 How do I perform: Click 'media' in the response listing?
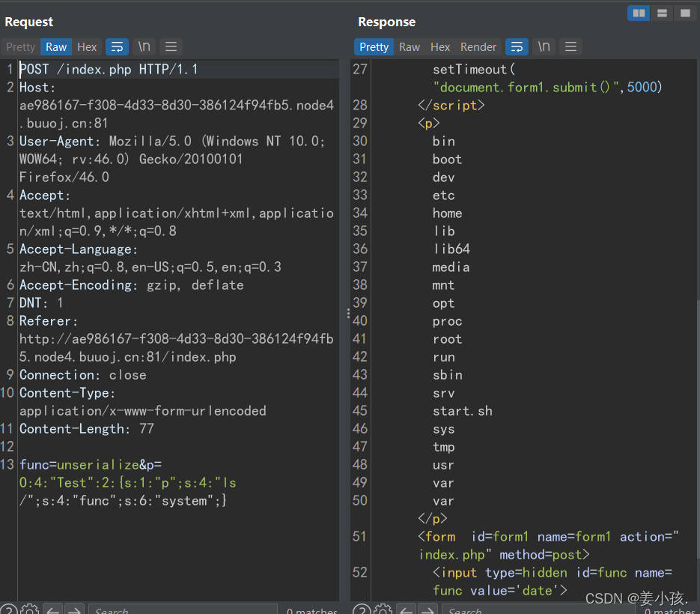(x=451, y=267)
